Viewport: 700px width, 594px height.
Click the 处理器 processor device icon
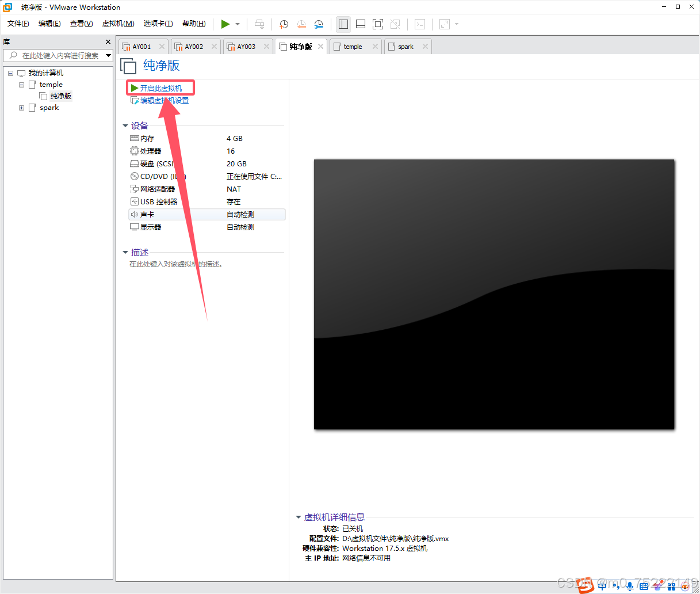pos(135,151)
